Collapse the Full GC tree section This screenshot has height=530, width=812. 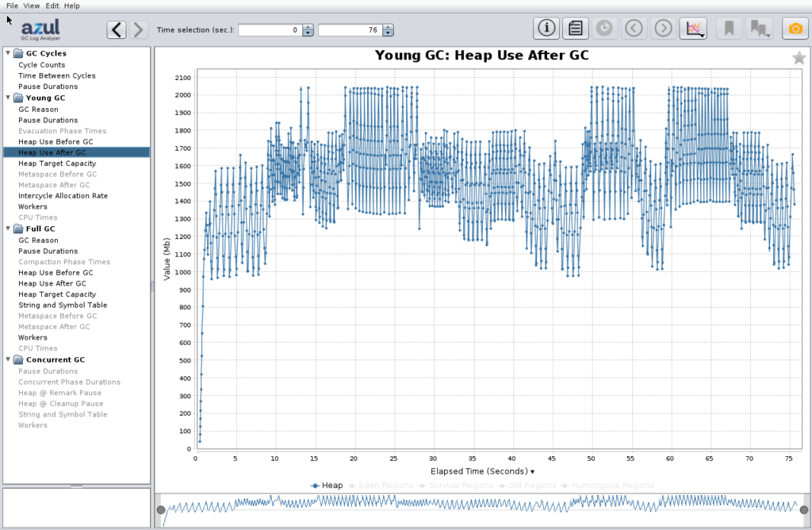pos(8,229)
